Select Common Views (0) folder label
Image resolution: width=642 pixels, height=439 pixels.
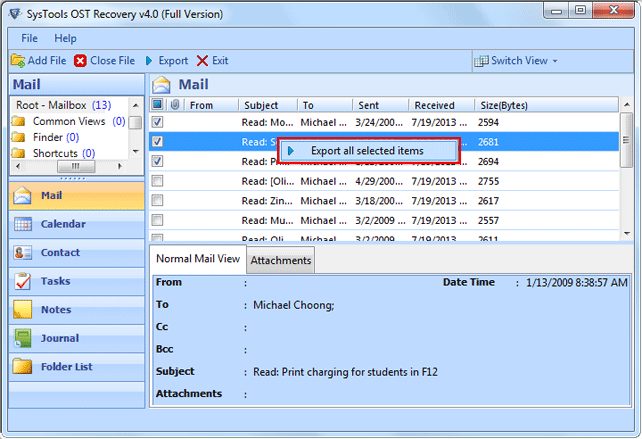[79, 121]
